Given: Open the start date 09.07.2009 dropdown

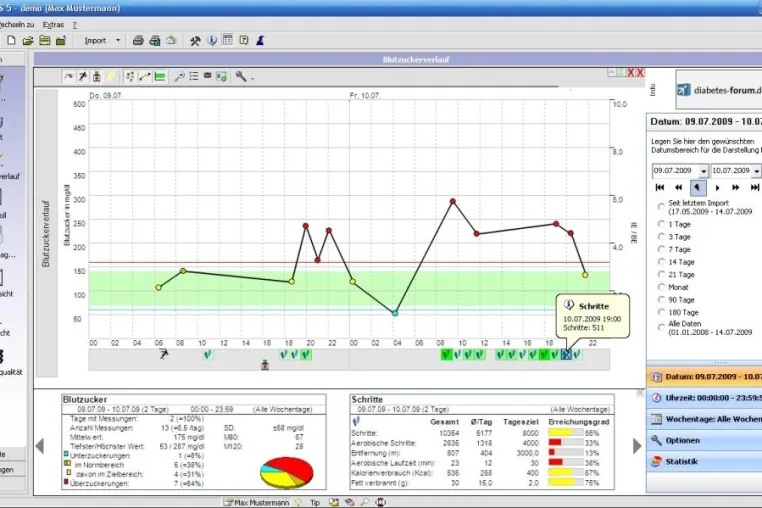Looking at the screenshot, I should click(703, 171).
